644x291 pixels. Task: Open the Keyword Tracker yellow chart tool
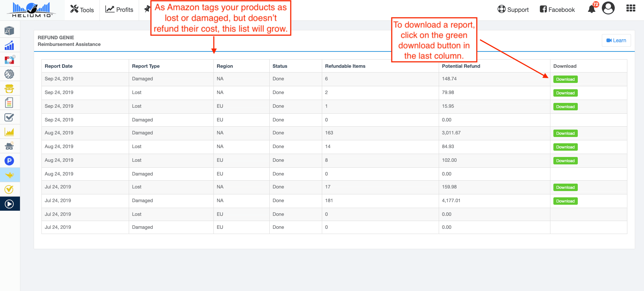[x=9, y=132]
